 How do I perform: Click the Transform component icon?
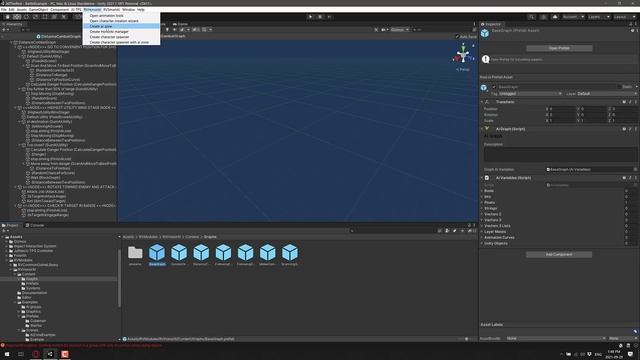coord(487,102)
